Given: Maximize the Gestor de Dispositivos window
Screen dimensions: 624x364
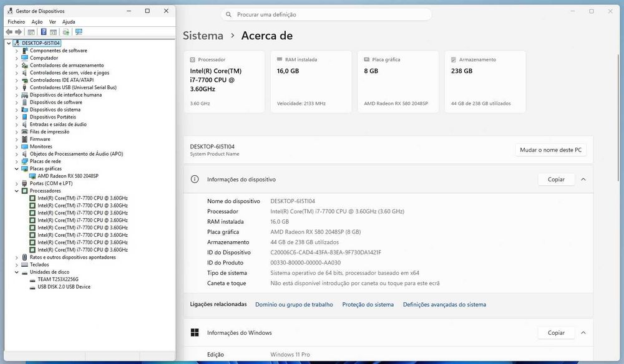Looking at the screenshot, I should pyautogui.click(x=147, y=11).
